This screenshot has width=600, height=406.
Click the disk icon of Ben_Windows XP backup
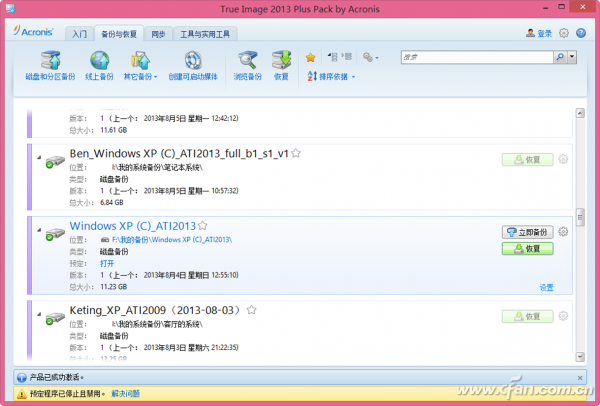point(55,161)
